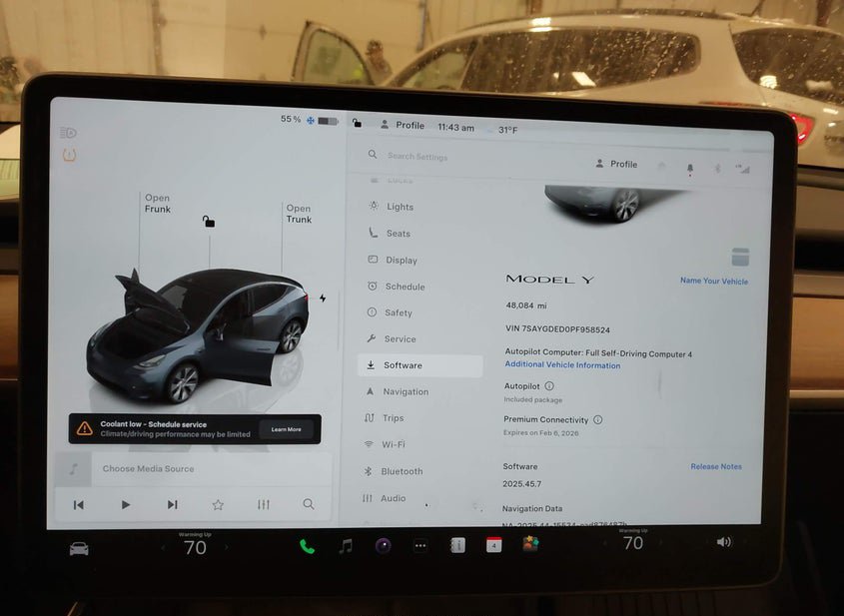Tap the lock icon in the top status bar
Viewport: 844px width, 616px height.
[357, 123]
